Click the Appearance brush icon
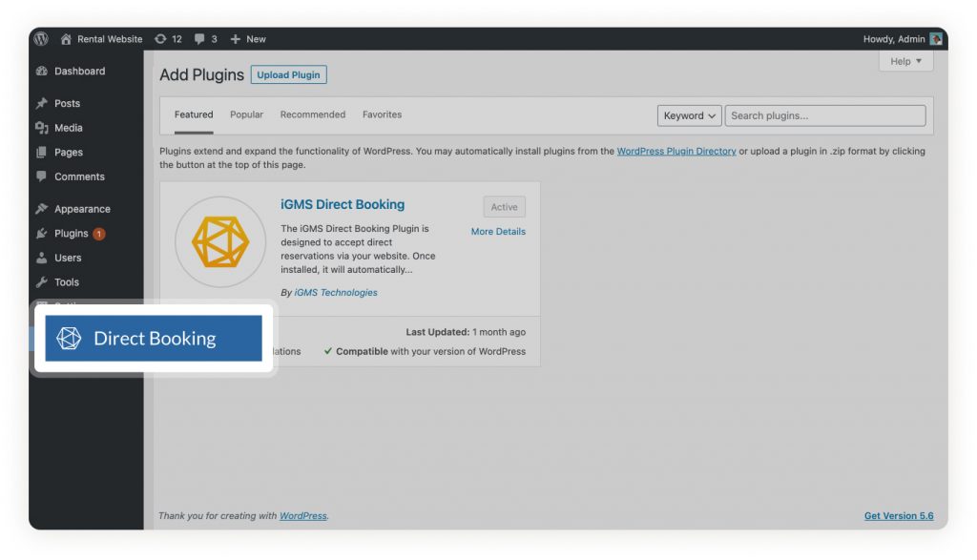Viewport: 977px width, 560px height. pyautogui.click(x=43, y=208)
